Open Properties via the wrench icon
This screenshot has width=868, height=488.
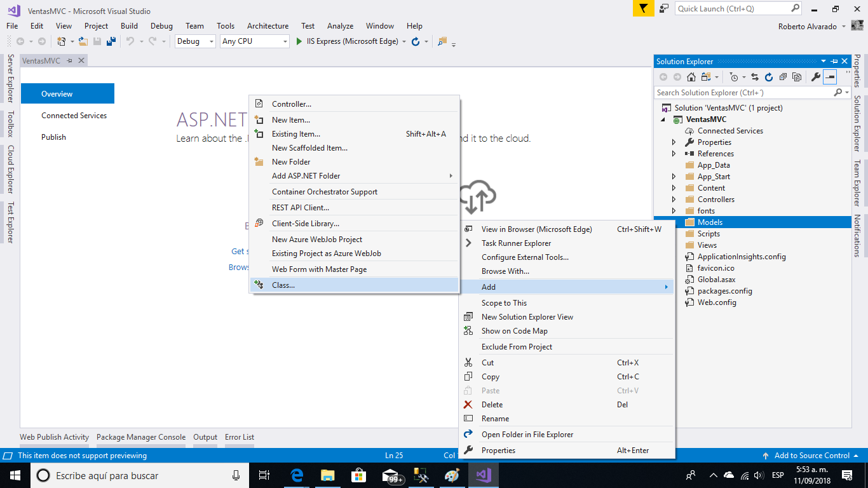(817, 76)
